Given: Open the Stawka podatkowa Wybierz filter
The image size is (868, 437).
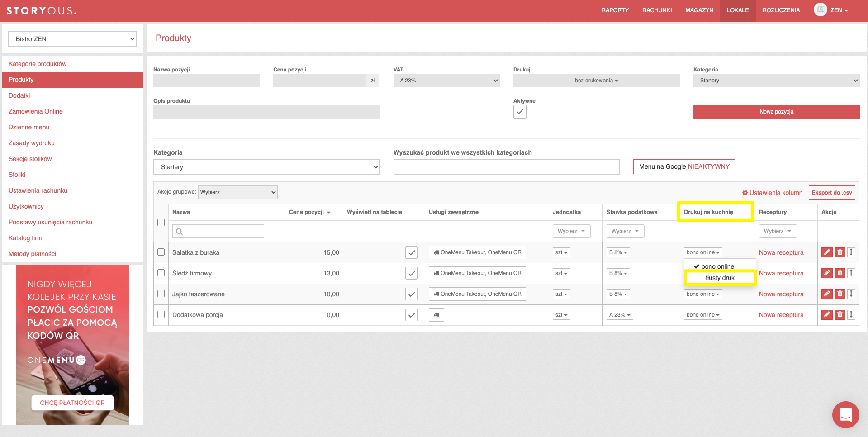Looking at the screenshot, I should pyautogui.click(x=625, y=231).
